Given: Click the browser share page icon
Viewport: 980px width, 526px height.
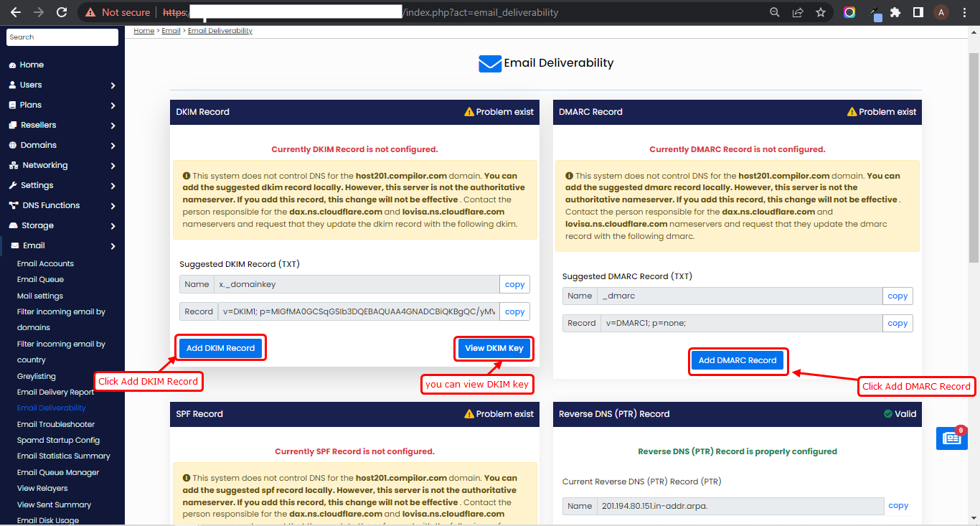Looking at the screenshot, I should coord(798,12).
